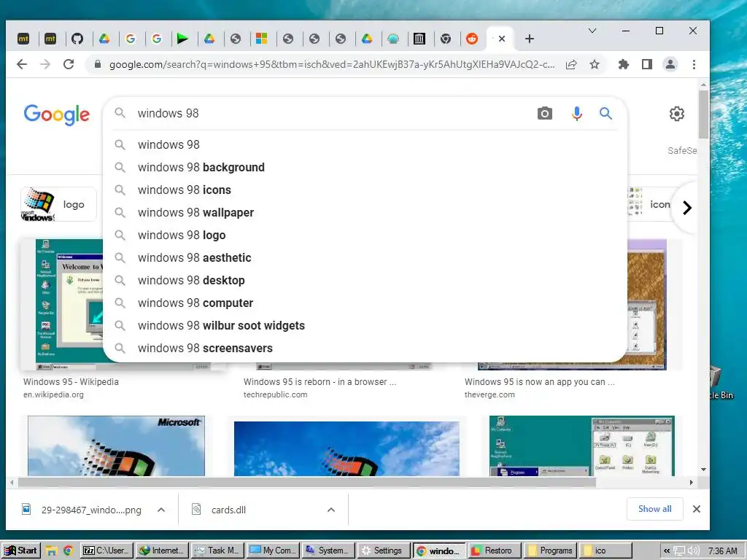
Task: Click the page vertical scrollbar thumb
Action: click(703, 114)
